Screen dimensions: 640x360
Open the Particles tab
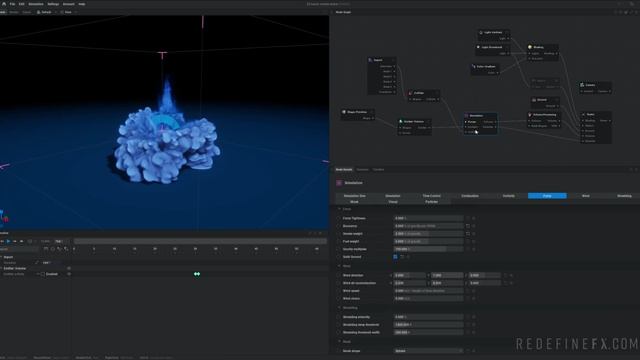[x=431, y=202]
